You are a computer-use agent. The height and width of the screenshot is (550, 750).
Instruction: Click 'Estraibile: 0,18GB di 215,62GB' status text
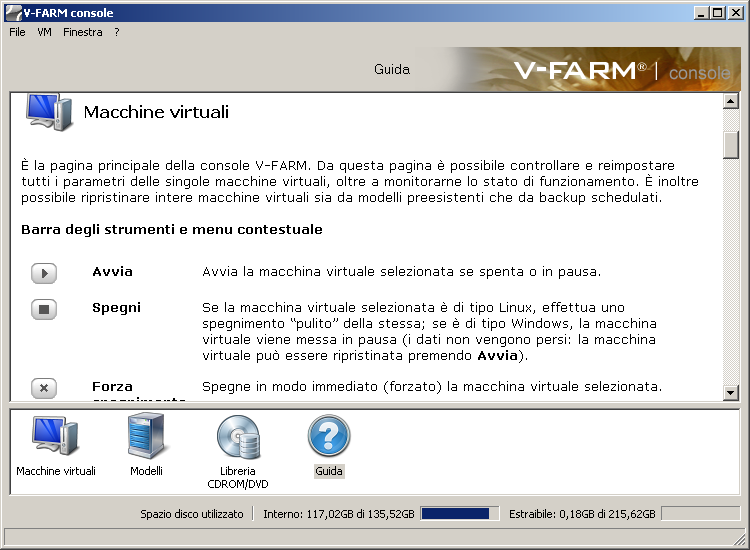tap(582, 514)
